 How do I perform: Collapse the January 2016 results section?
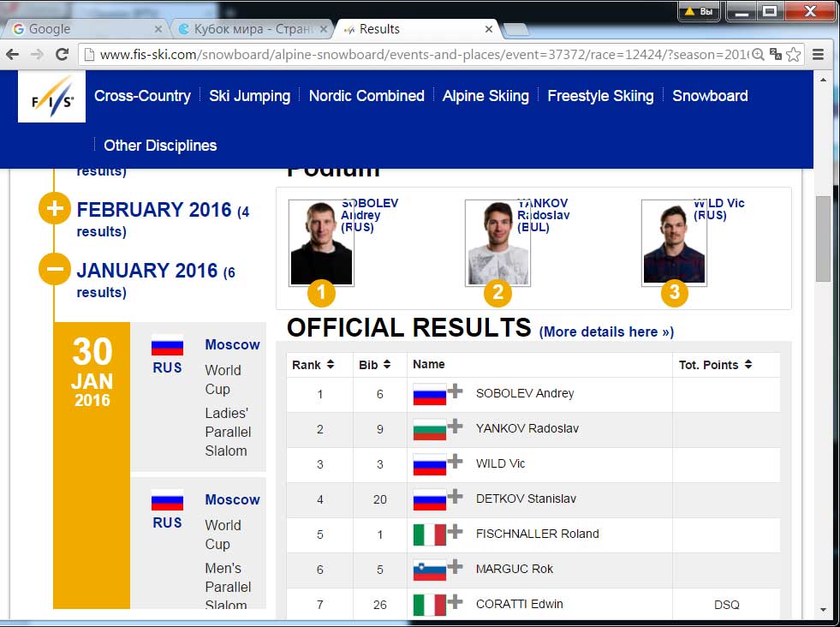pyautogui.click(x=55, y=270)
